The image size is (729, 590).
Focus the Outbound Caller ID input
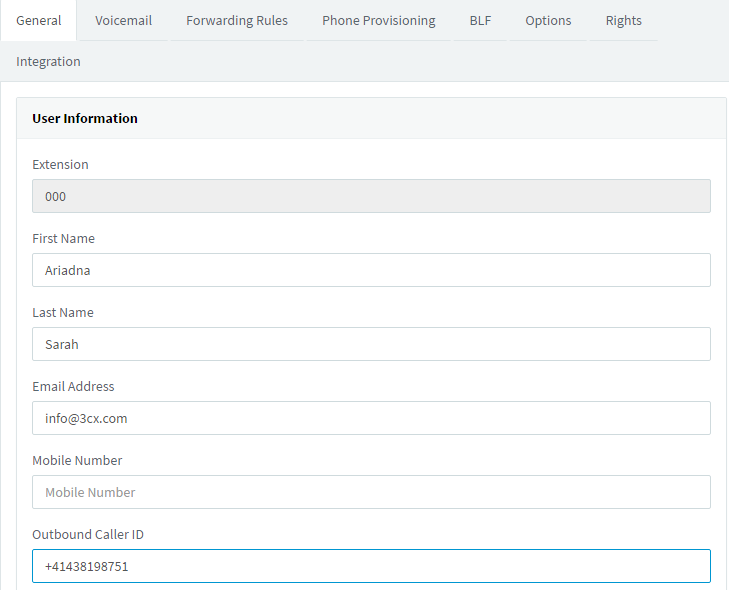click(x=371, y=566)
